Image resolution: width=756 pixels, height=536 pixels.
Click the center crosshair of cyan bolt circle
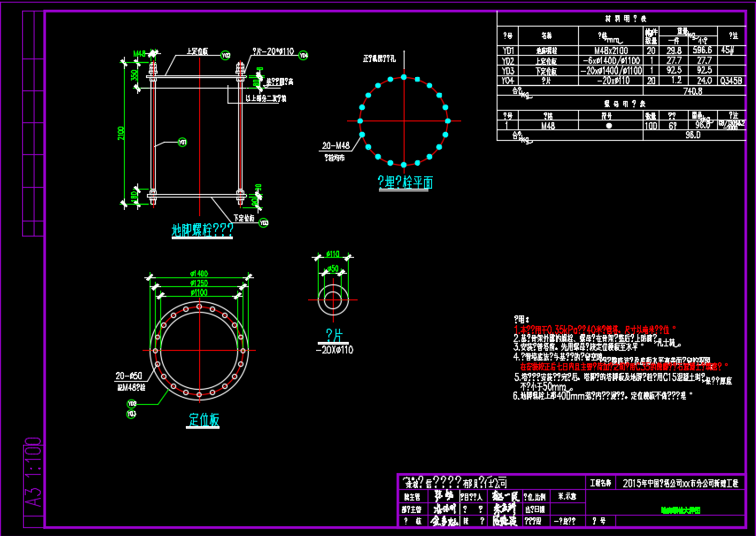tap(404, 120)
